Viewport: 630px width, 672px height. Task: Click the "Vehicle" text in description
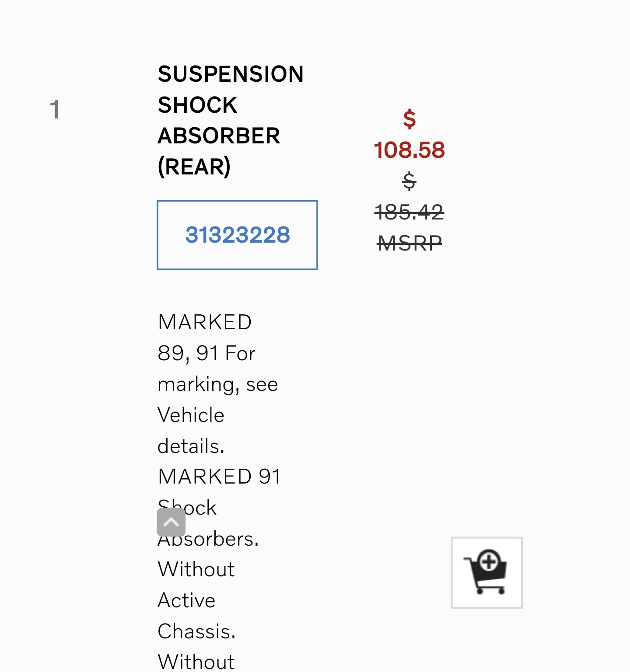point(191,415)
